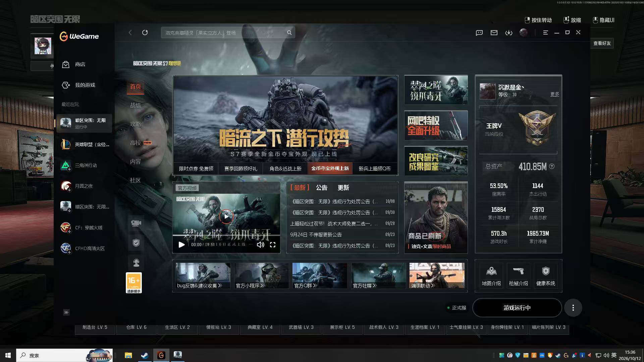Switch to the 更新 news tab
The width and height of the screenshot is (644, 362).
coord(343,188)
